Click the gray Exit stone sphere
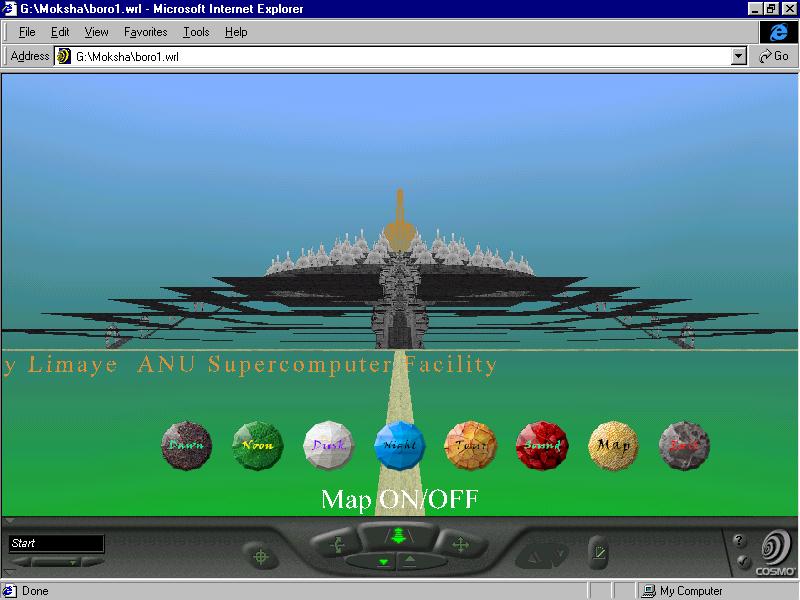800x600 pixels. 685,445
